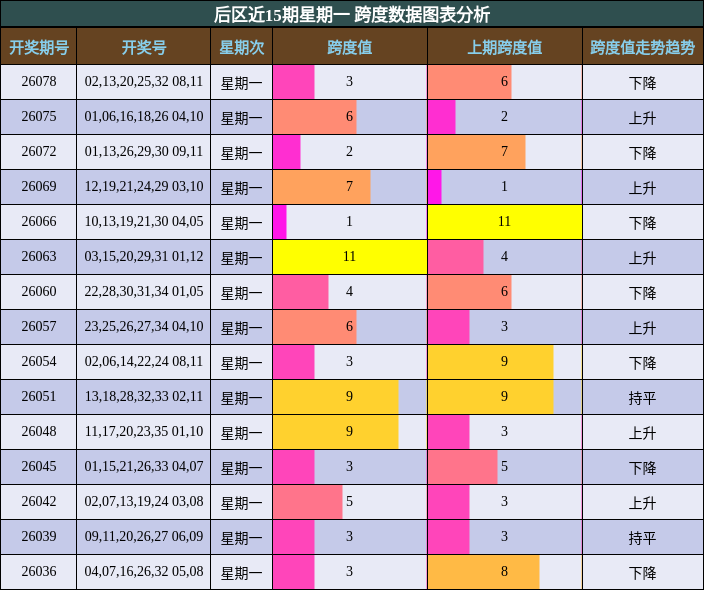Click draw numbers 10,13,19,21,30 04,05
The image size is (704, 590).
click(144, 221)
